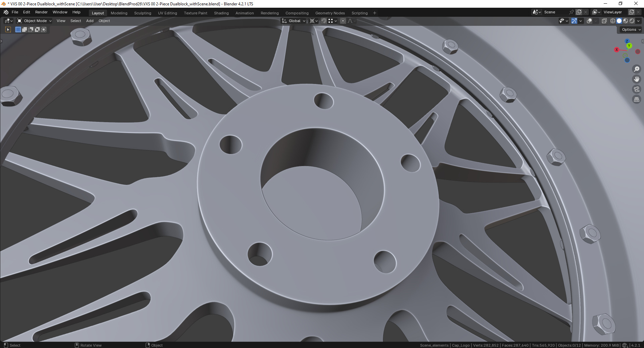
Task: Toggle proportional editing
Action: [343, 21]
